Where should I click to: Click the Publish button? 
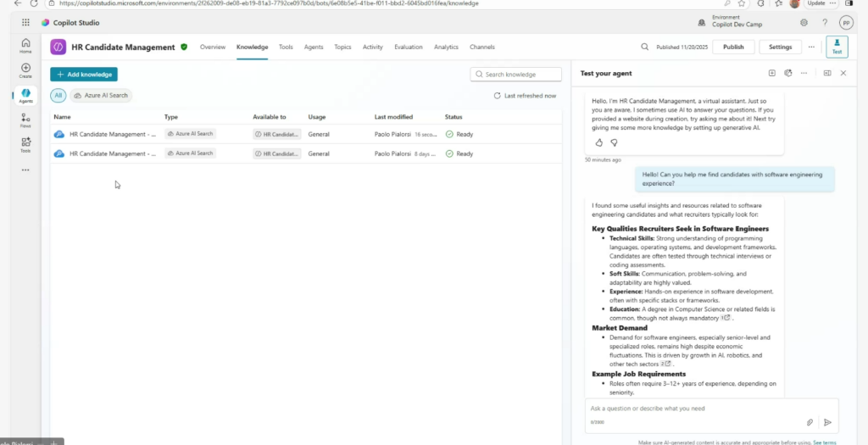(733, 47)
